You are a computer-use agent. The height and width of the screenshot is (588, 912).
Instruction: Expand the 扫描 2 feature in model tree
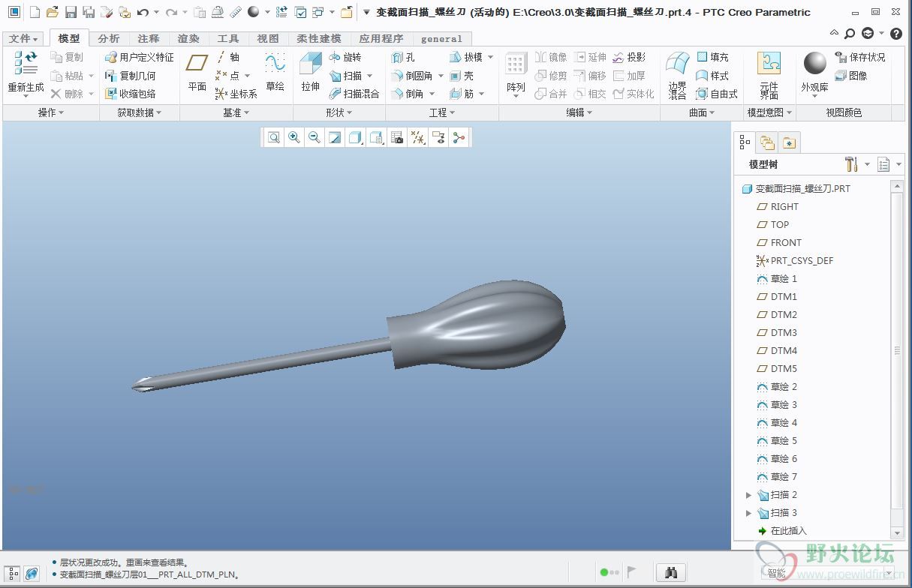click(748, 495)
